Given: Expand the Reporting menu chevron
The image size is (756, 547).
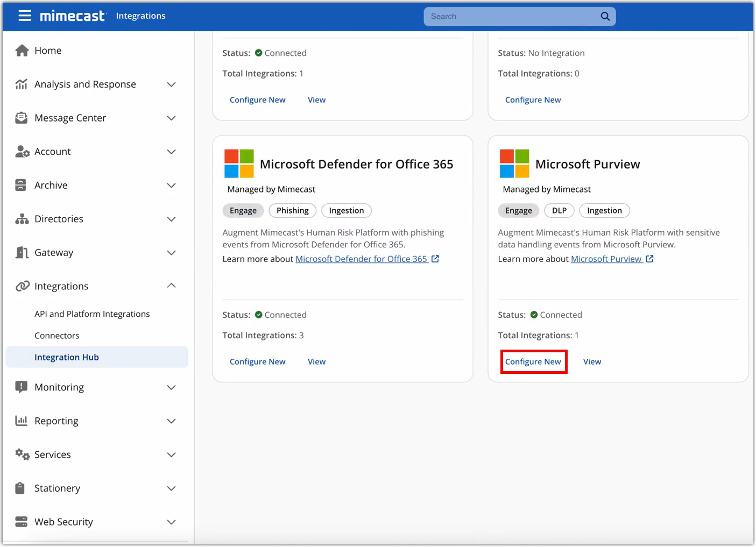Looking at the screenshot, I should pyautogui.click(x=171, y=421).
